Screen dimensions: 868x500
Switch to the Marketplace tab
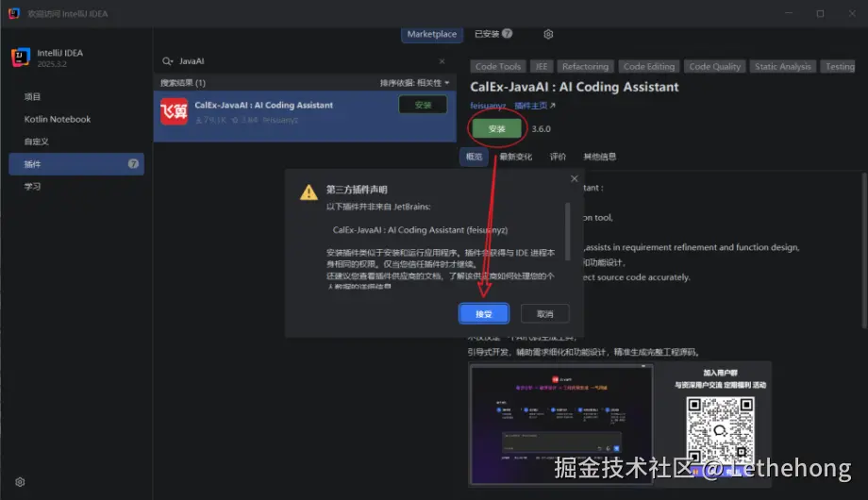point(432,34)
